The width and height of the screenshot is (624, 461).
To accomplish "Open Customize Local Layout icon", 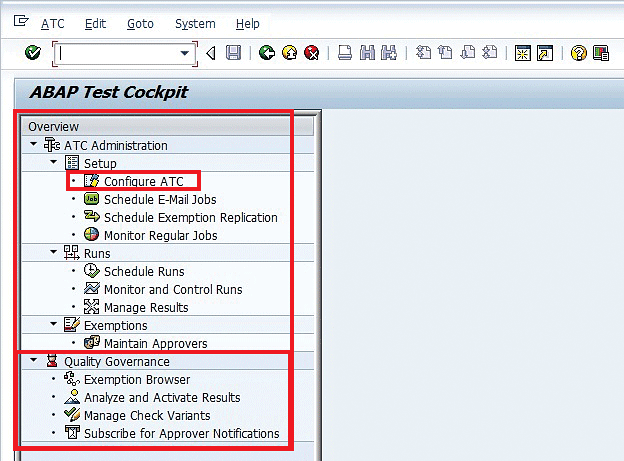I will click(601, 53).
